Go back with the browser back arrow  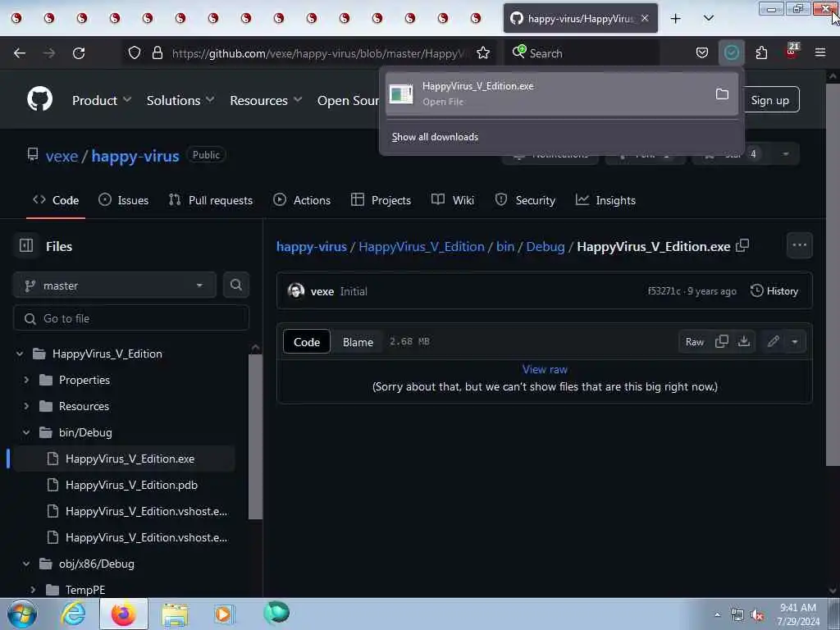click(x=20, y=53)
